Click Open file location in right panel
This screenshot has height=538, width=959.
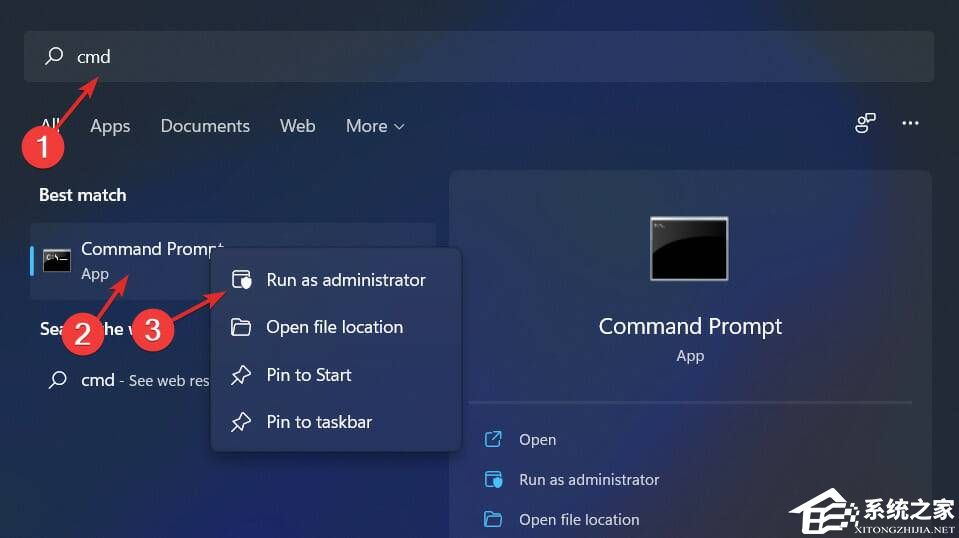(x=579, y=519)
